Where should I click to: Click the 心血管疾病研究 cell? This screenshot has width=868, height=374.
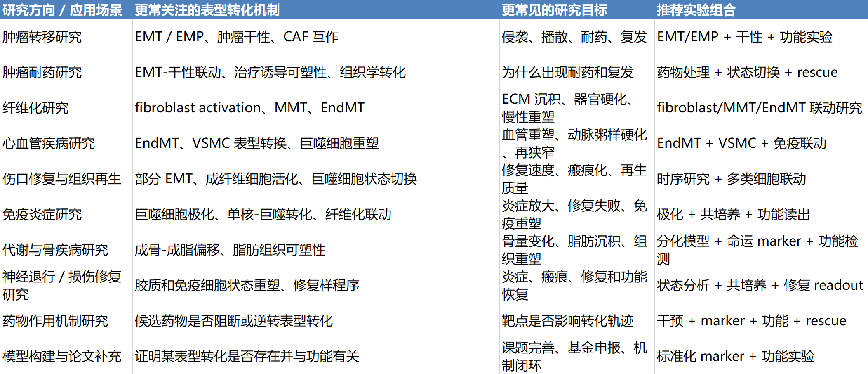49,143
